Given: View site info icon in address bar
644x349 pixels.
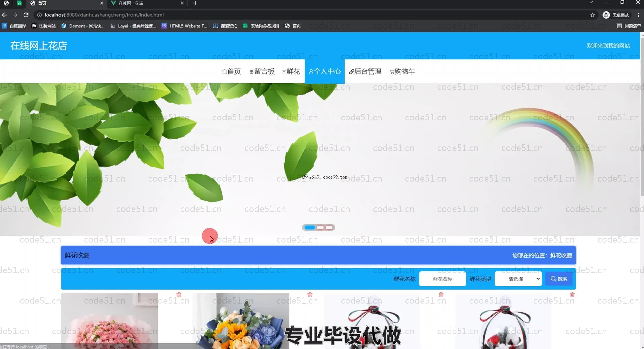Looking at the screenshot, I should (x=39, y=15).
